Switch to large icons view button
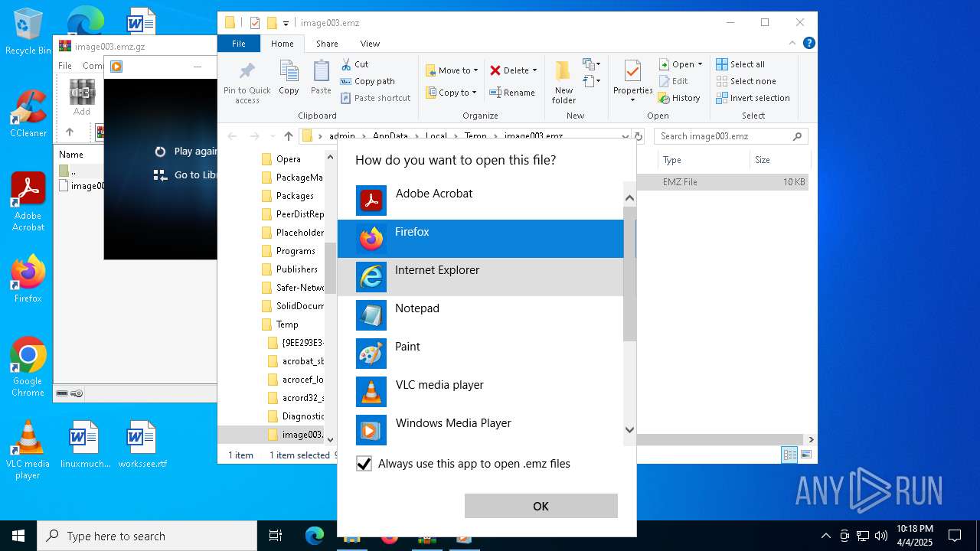Image resolution: width=980 pixels, height=551 pixels. [806, 455]
